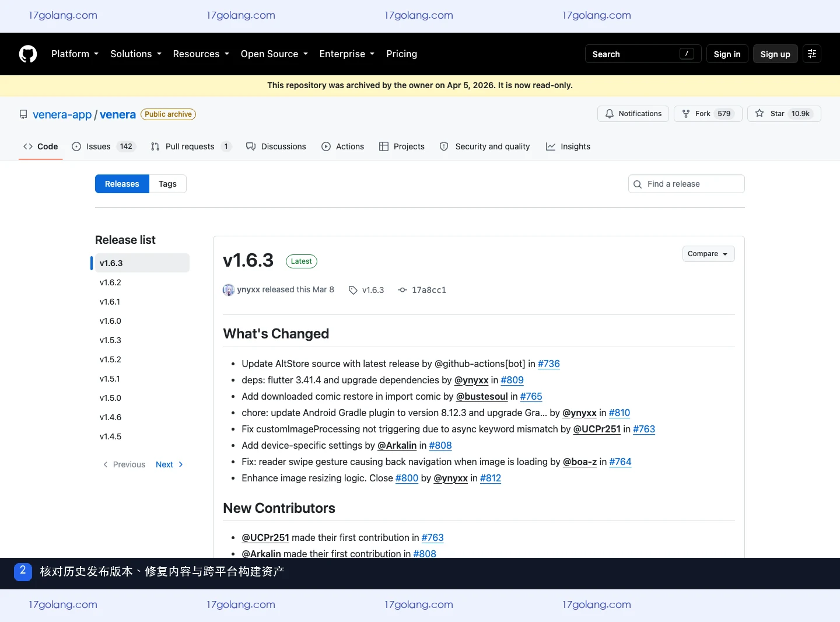Select v1.6.1 in release list
The width and height of the screenshot is (840, 622).
pyautogui.click(x=142, y=302)
